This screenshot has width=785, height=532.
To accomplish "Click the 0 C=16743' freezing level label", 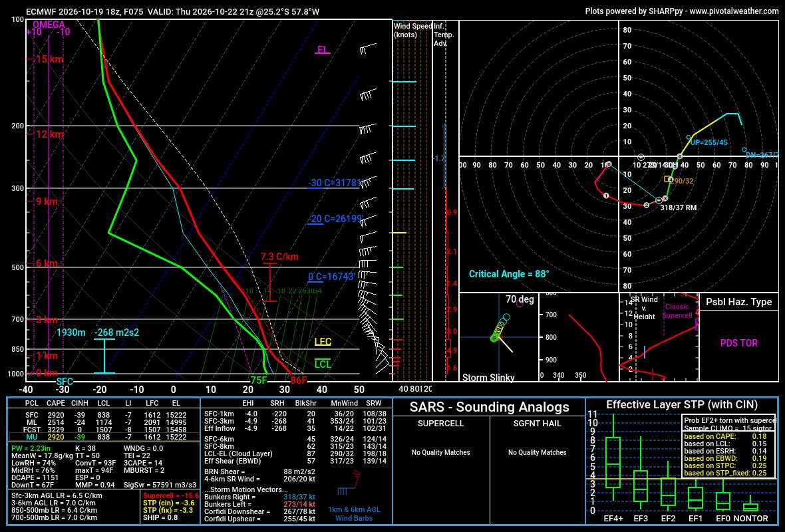I will [x=331, y=277].
